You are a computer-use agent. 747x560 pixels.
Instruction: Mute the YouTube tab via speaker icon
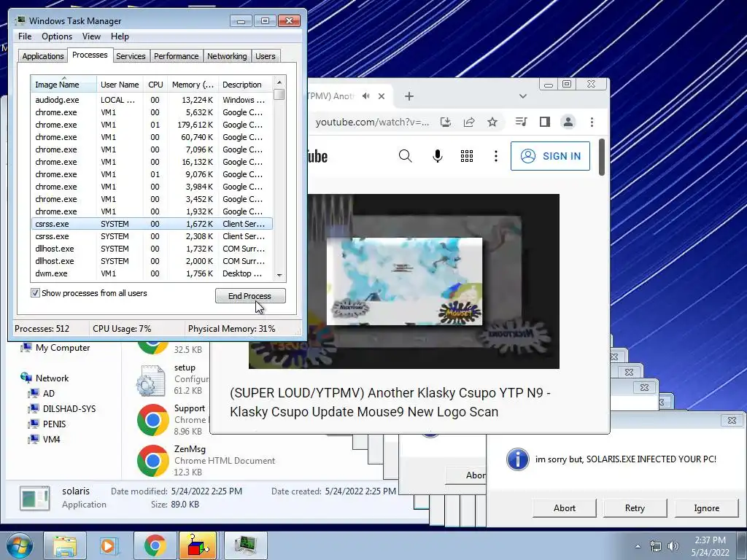click(x=366, y=96)
